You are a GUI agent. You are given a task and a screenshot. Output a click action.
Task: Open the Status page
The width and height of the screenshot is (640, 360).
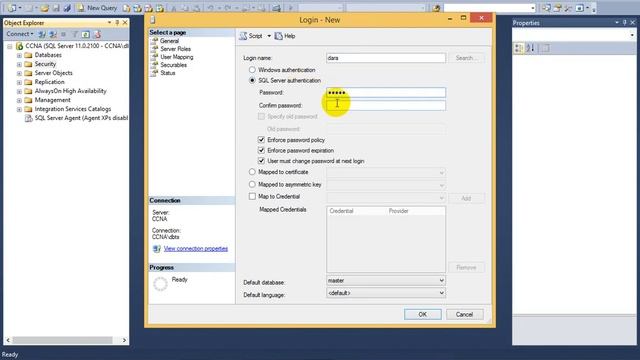point(167,73)
